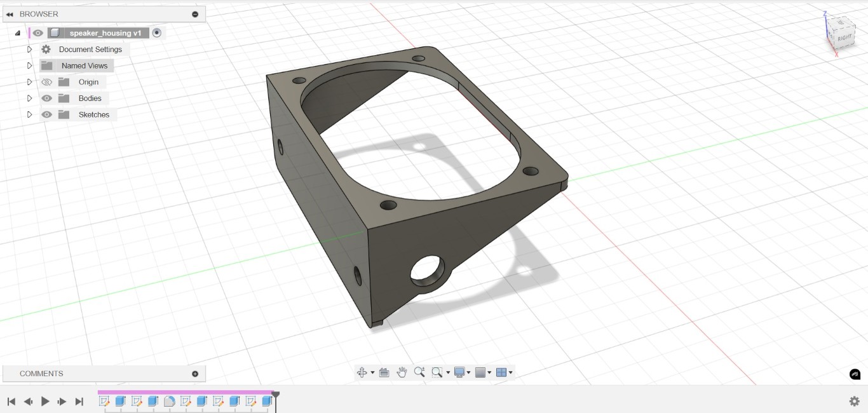Click the Named Views folder icon
The image size is (868, 413).
coord(47,65)
